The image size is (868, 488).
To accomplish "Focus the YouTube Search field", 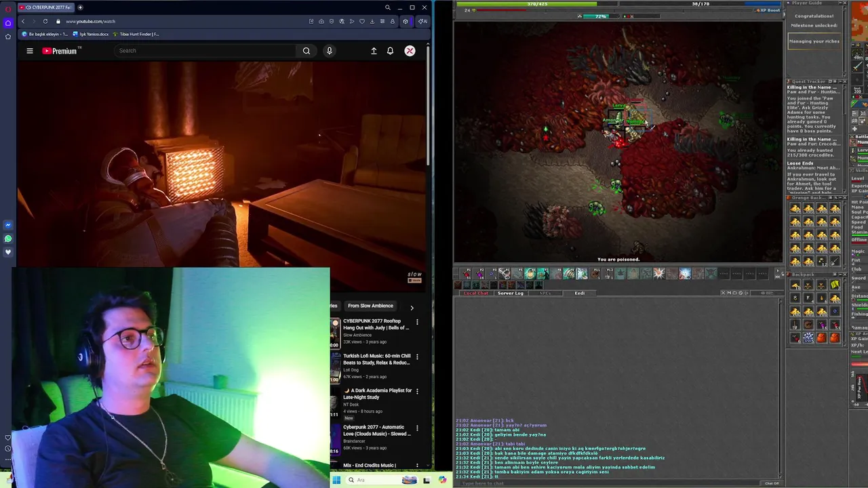I will tap(203, 51).
